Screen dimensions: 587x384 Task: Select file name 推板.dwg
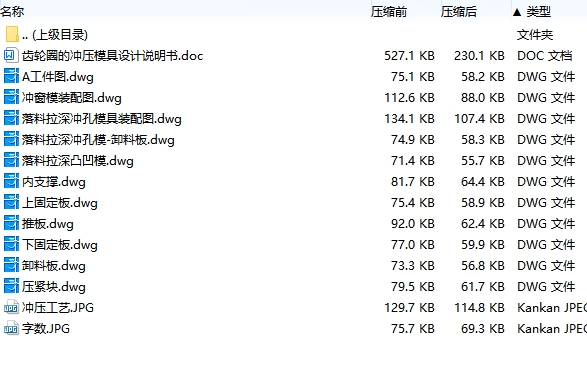pyautogui.click(x=48, y=223)
